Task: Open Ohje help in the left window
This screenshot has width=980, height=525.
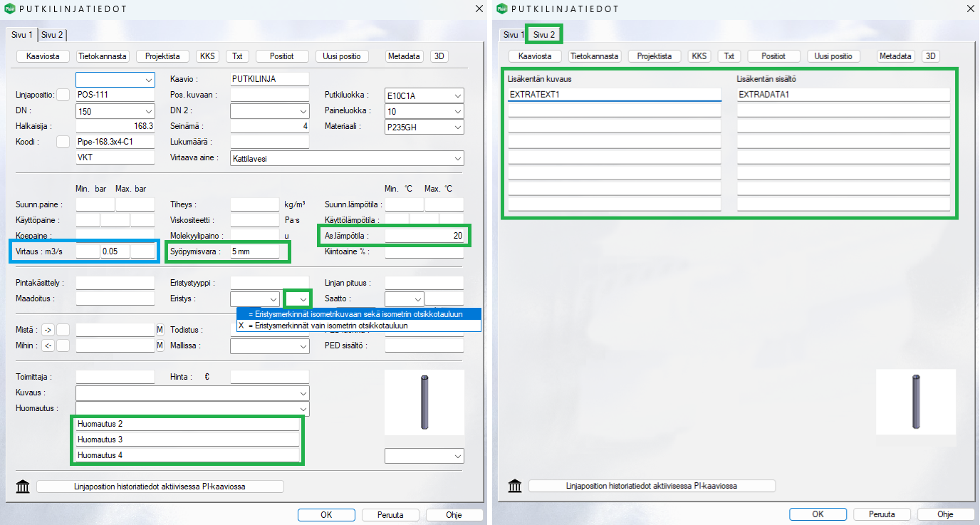Action: pyautogui.click(x=454, y=515)
